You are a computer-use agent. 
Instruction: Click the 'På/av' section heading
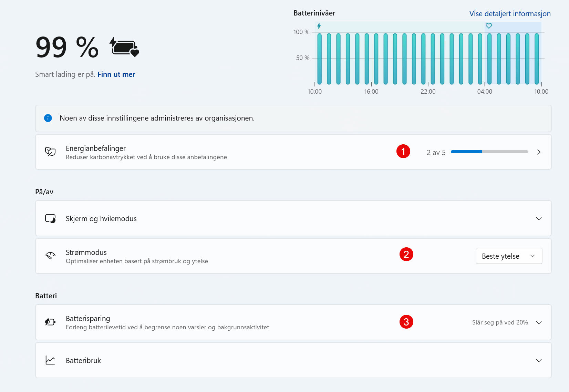click(x=44, y=192)
